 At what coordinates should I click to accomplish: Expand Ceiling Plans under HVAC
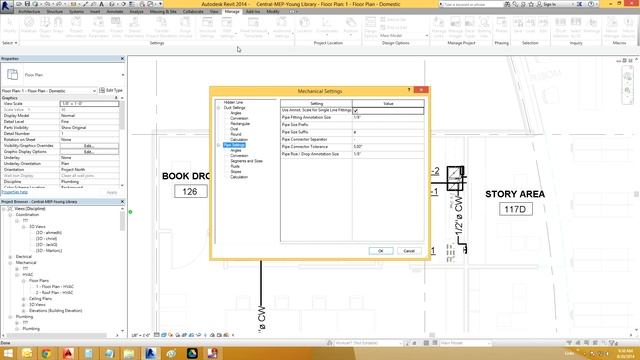(24, 299)
